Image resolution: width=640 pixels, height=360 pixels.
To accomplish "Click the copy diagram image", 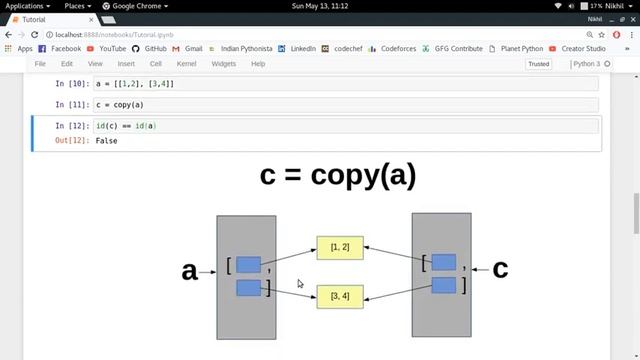I will point(345,251).
